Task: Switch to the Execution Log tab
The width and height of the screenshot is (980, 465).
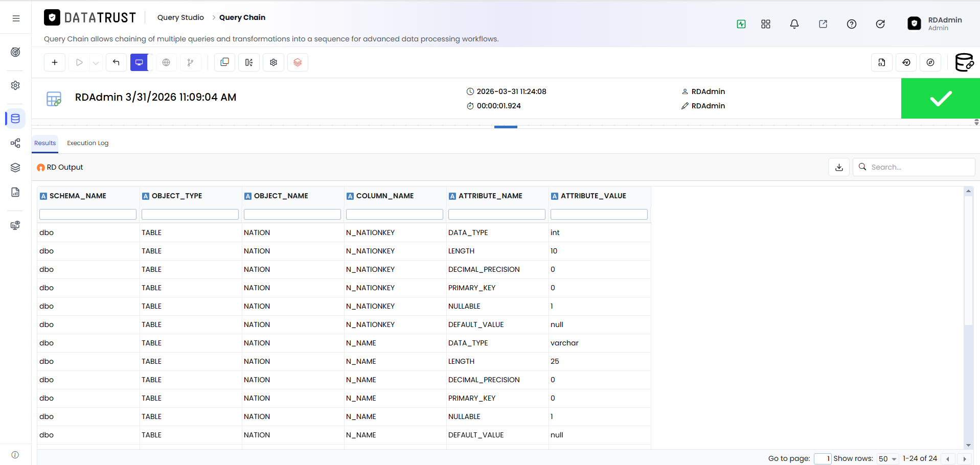Action: 88,143
